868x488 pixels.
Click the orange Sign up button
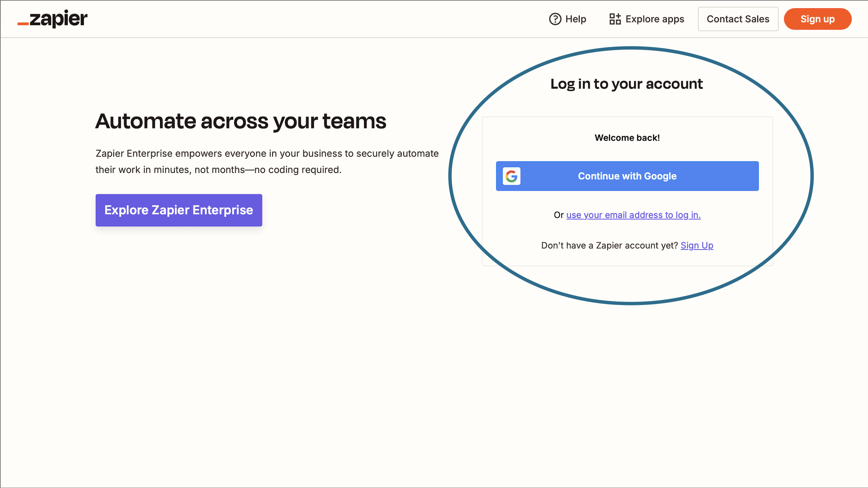pos(817,19)
